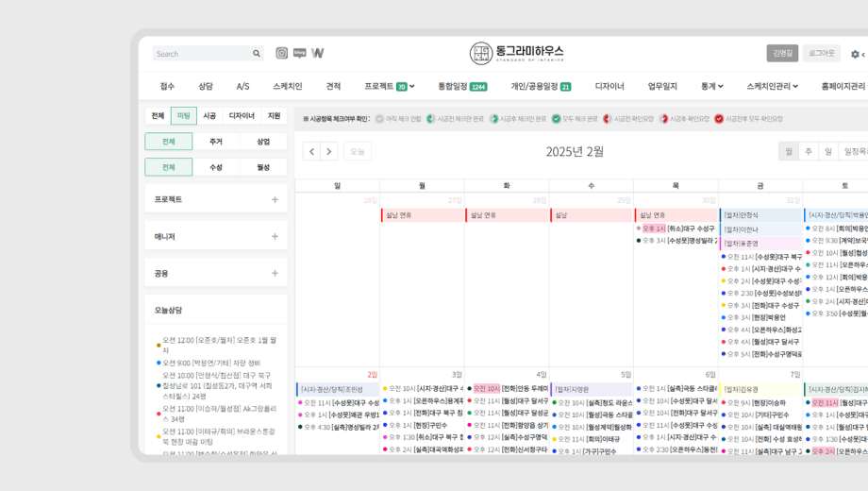Click the search magnifier icon
This screenshot has height=491, width=868.
[x=257, y=54]
